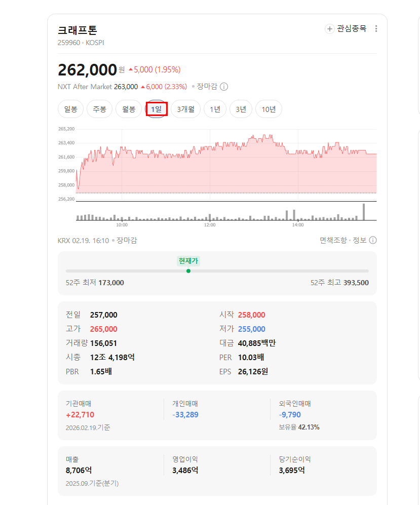Viewport: 420px width, 505px height.
Task: Click the tall volume bar near market close
Action: click(x=364, y=212)
